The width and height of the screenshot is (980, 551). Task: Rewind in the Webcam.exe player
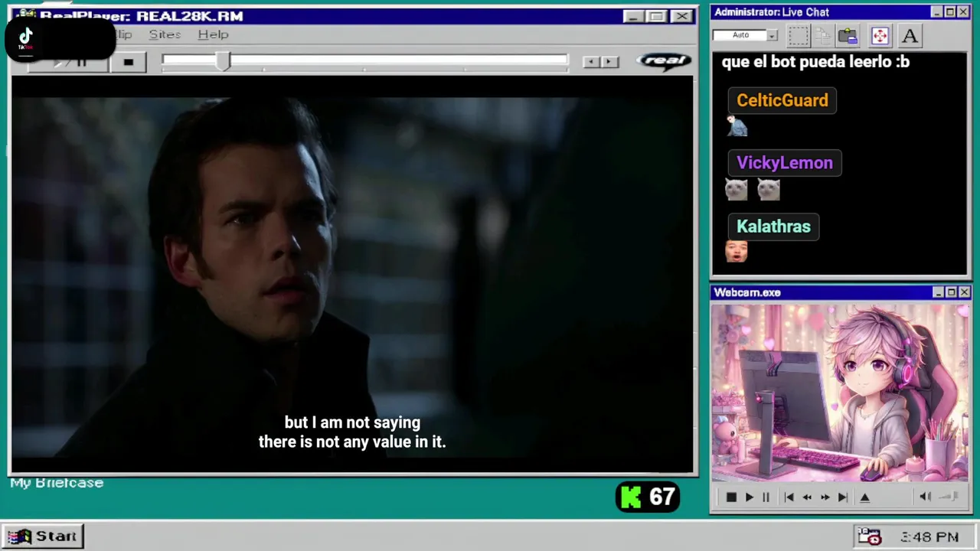point(807,497)
